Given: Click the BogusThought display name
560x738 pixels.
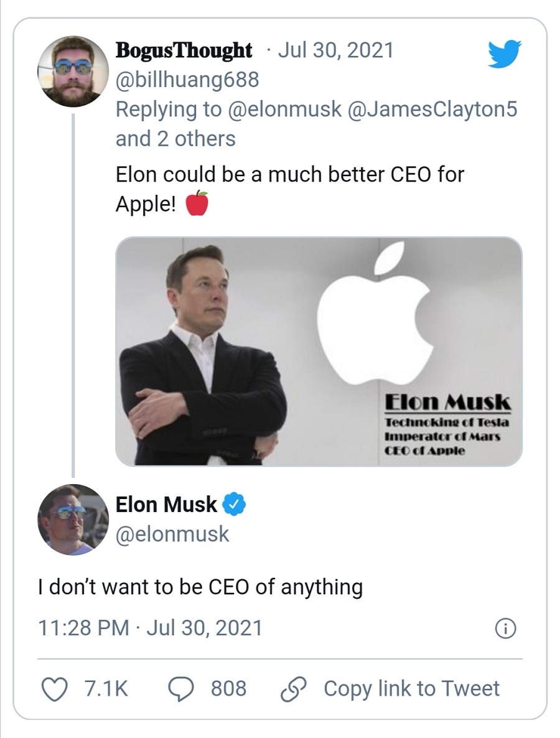Looking at the screenshot, I should tap(184, 50).
